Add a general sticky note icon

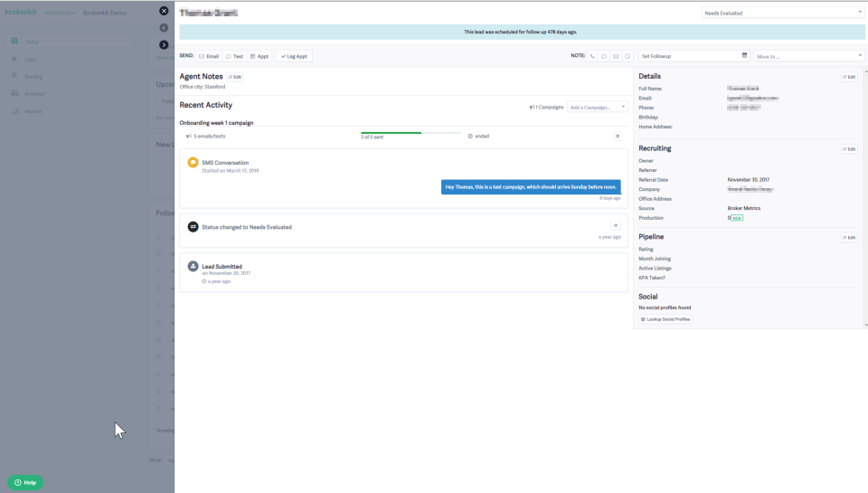point(627,56)
